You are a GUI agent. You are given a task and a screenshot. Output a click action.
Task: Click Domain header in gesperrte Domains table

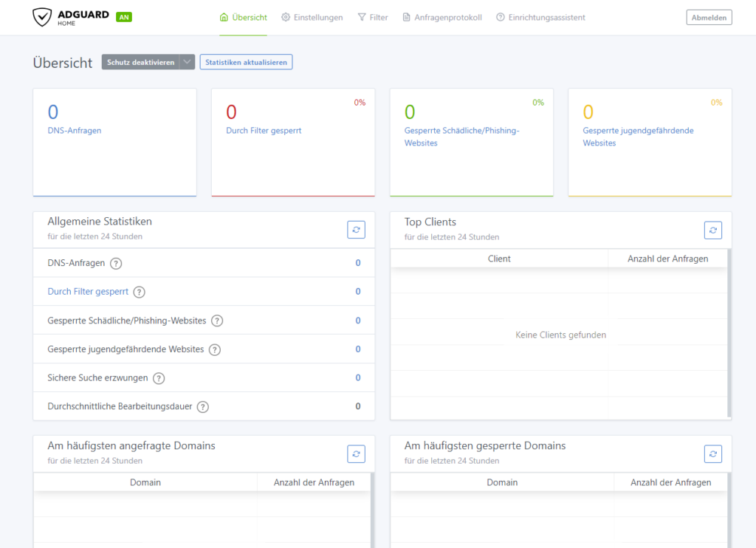tap(502, 482)
